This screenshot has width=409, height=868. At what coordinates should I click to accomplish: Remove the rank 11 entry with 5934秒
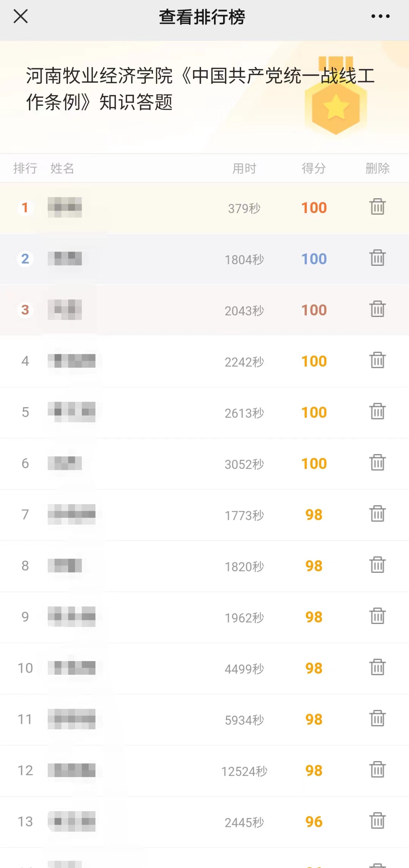click(x=378, y=718)
